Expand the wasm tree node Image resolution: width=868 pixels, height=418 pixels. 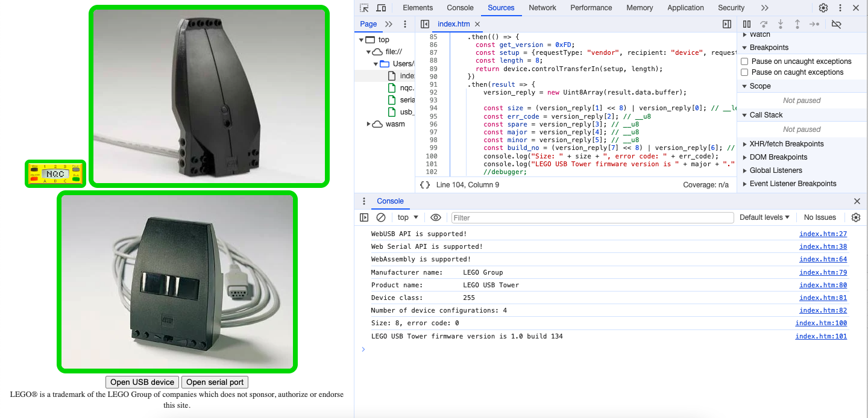point(368,124)
